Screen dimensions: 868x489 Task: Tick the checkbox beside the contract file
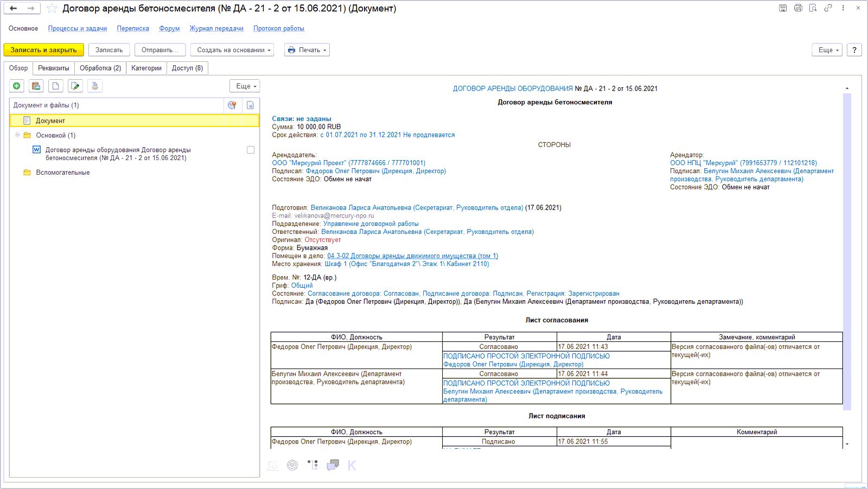click(x=251, y=150)
